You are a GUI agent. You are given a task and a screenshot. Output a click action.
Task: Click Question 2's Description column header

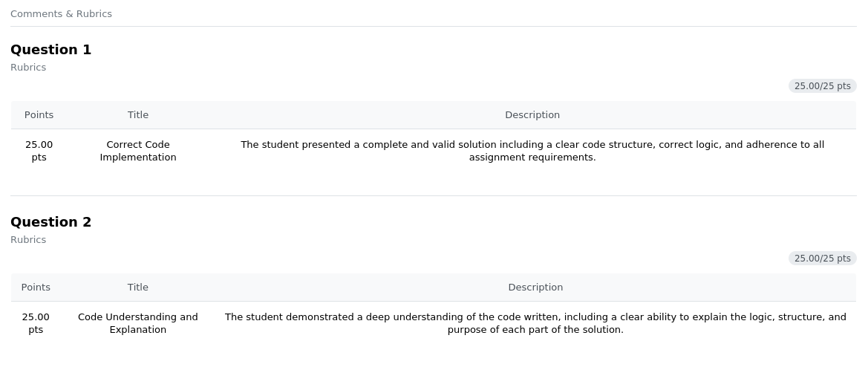[535, 288]
